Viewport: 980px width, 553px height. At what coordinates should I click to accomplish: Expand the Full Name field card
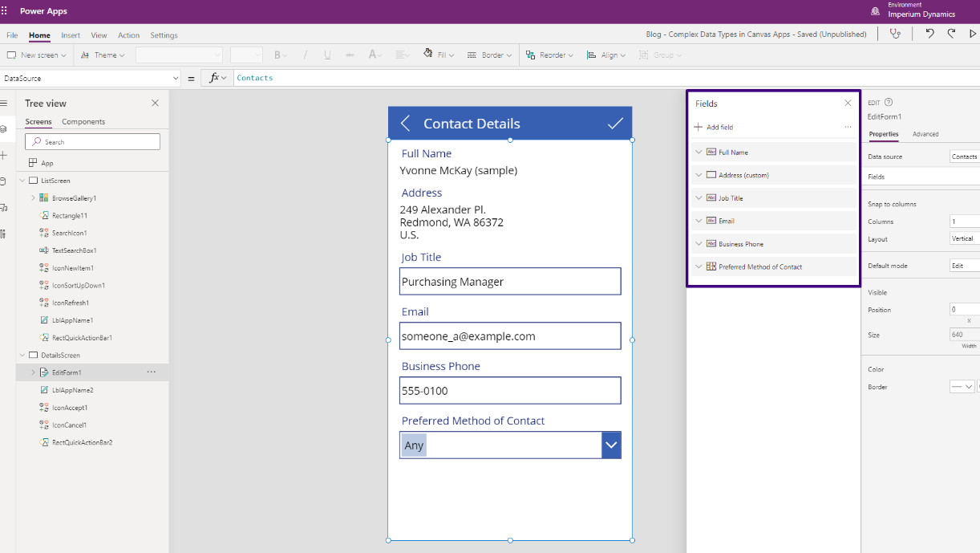coord(699,152)
